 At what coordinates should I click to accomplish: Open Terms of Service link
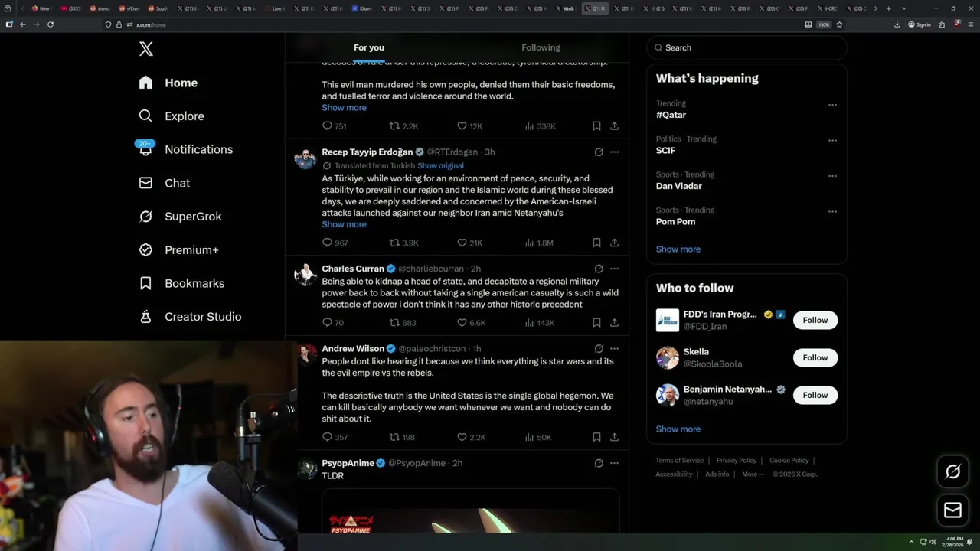point(679,461)
